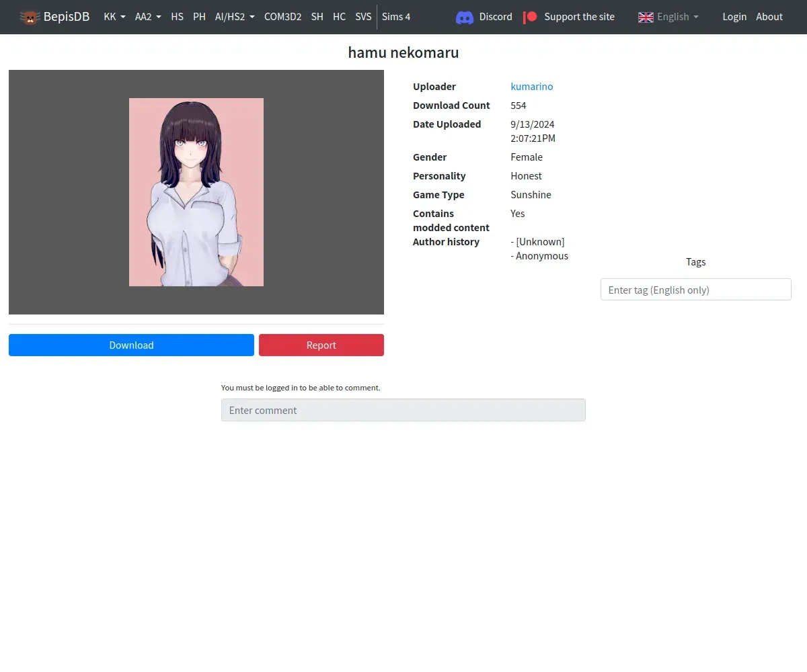
Task: Click the hamu nekomaru title
Action: pos(403,52)
